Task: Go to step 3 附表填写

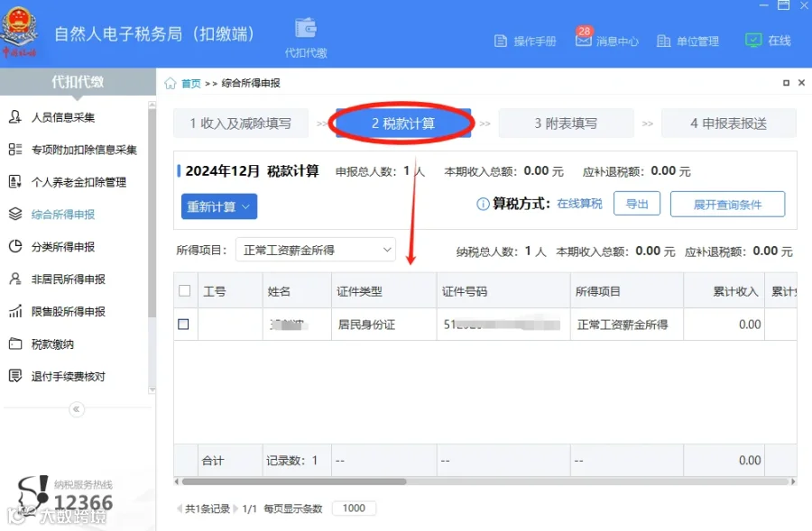Action: (x=566, y=124)
